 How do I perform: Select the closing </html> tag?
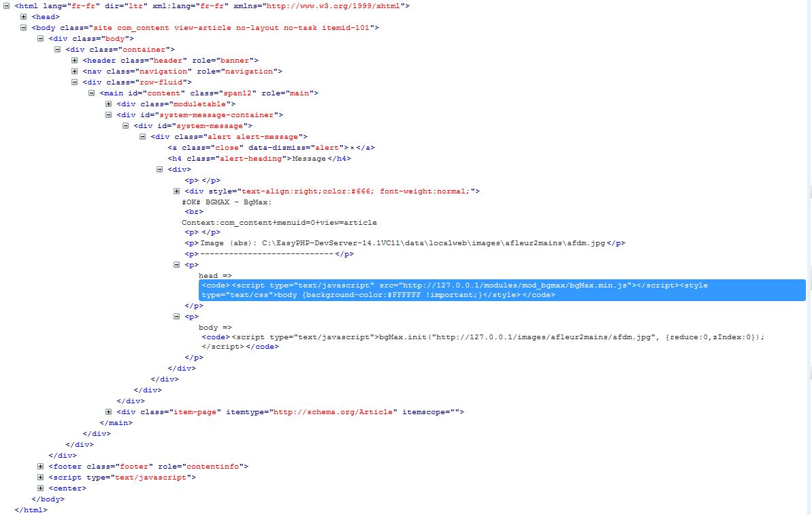click(31, 510)
